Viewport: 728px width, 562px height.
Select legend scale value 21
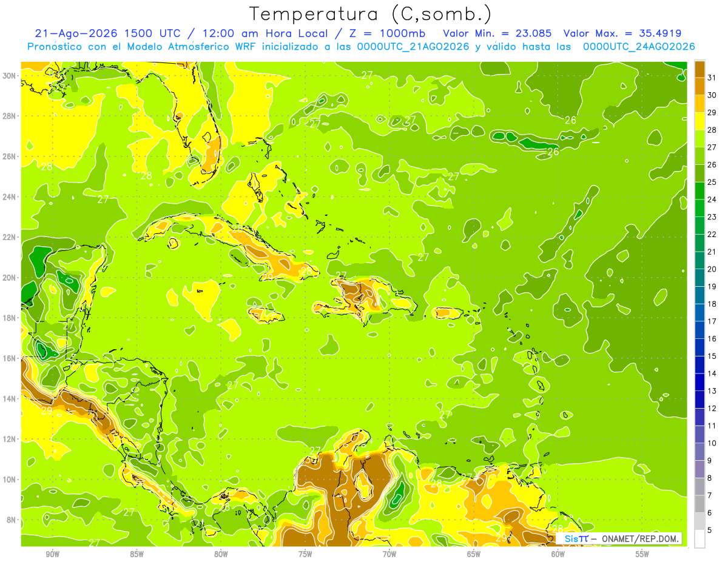[712, 252]
